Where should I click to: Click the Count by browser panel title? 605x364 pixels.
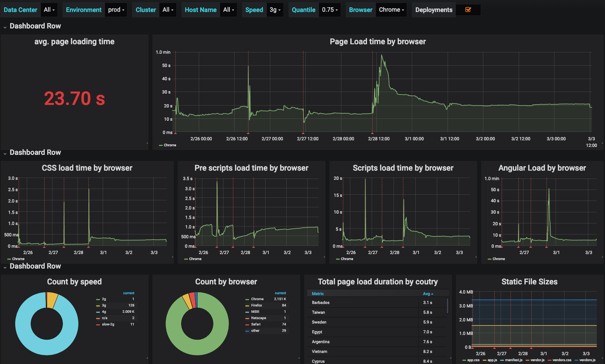(x=226, y=282)
